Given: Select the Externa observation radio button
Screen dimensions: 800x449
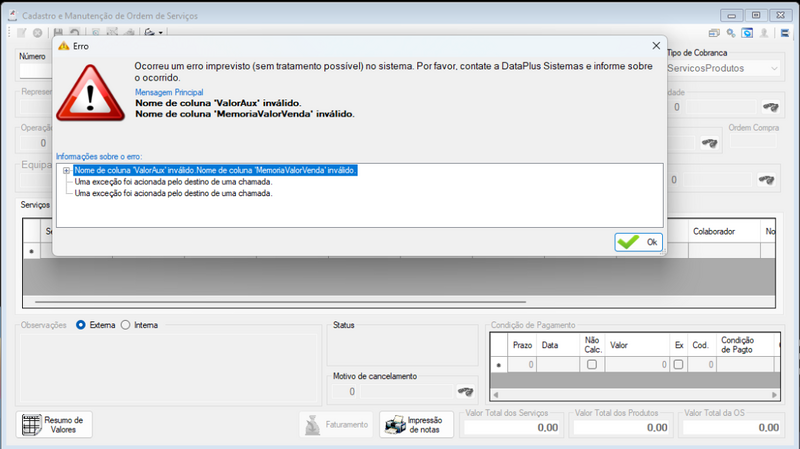Looking at the screenshot, I should (81, 325).
